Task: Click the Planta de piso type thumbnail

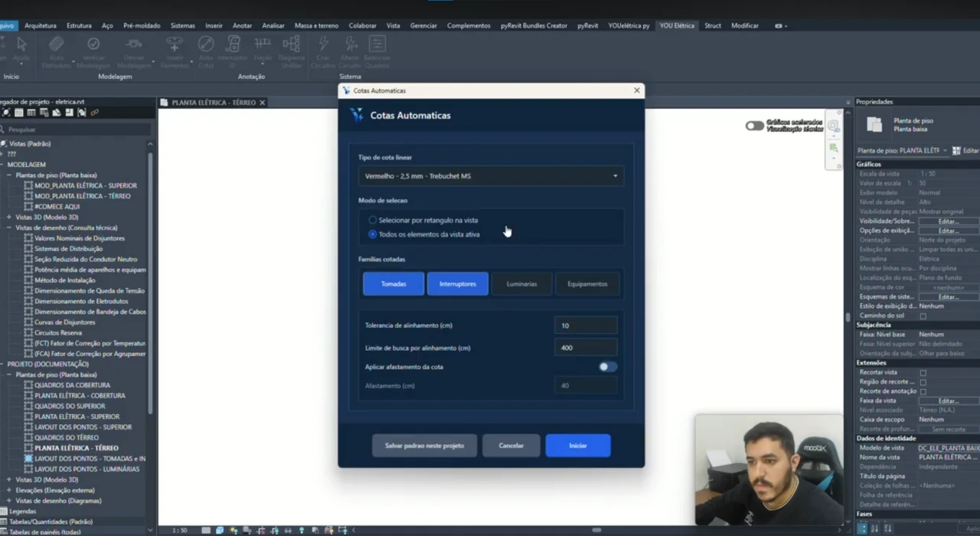Action: [874, 124]
